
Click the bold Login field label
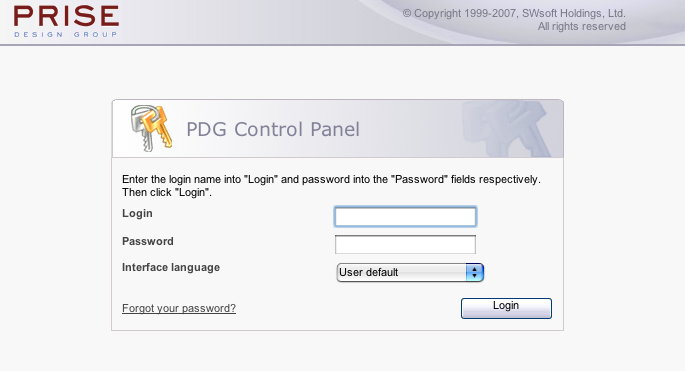click(x=137, y=213)
